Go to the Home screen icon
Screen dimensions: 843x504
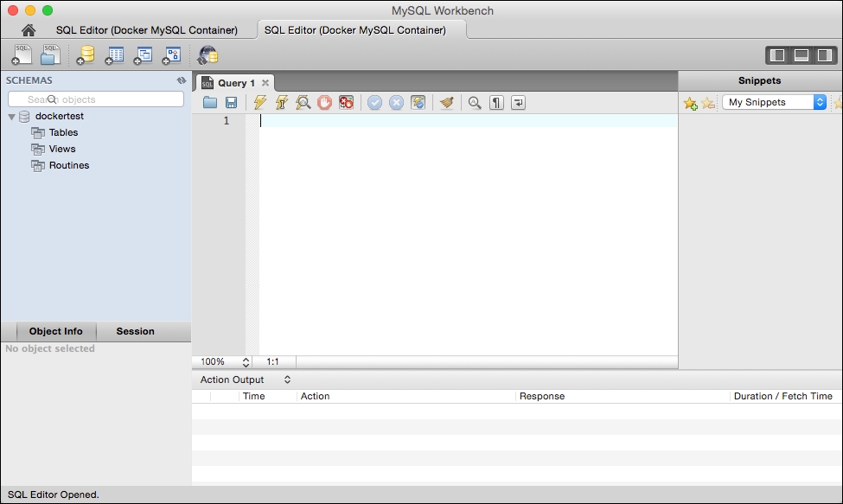click(29, 30)
